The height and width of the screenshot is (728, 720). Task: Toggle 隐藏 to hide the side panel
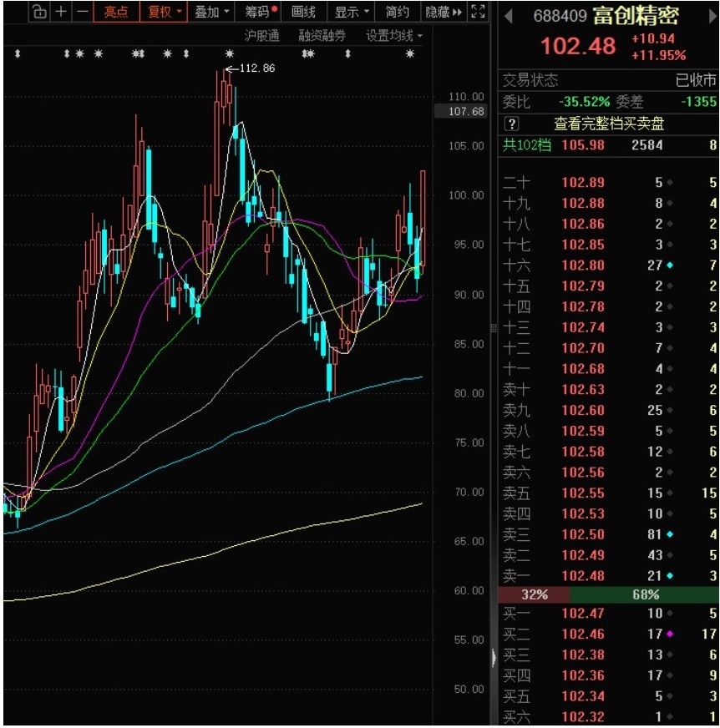(443, 12)
